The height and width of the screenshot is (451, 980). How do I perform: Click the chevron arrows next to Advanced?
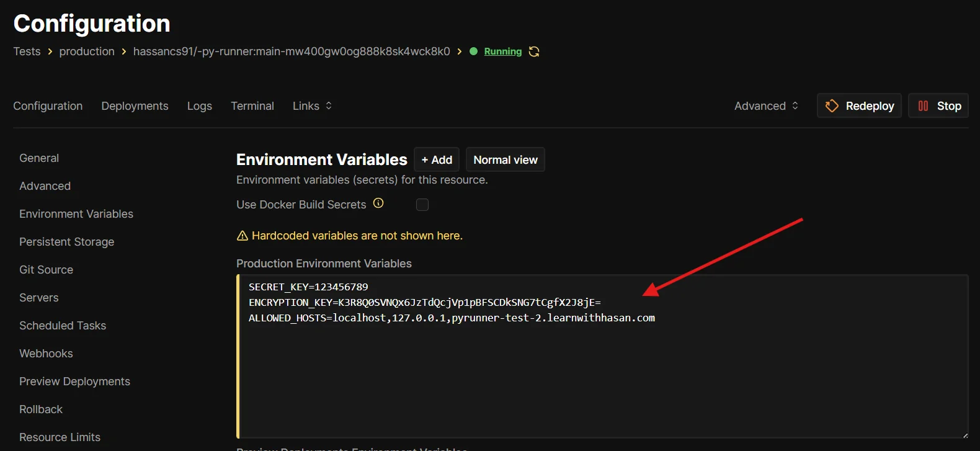(x=795, y=106)
